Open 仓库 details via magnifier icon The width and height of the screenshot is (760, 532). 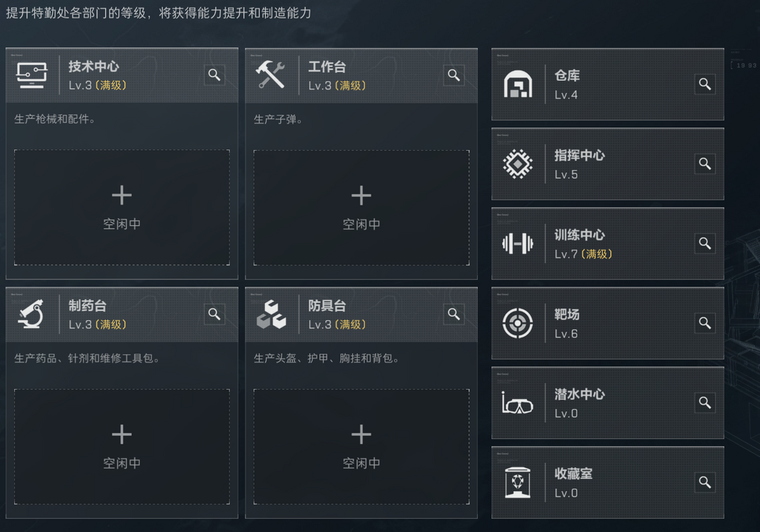click(704, 84)
